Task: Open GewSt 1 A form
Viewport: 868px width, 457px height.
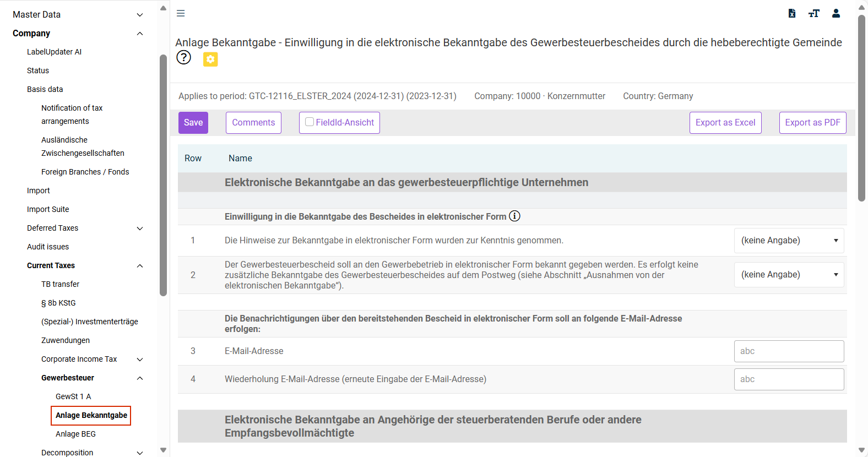Action: pyautogui.click(x=73, y=396)
